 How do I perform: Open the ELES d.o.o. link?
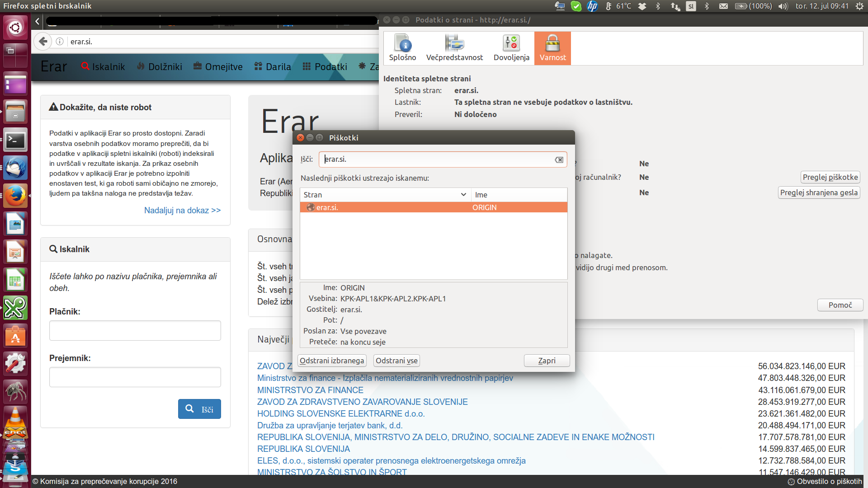392,460
